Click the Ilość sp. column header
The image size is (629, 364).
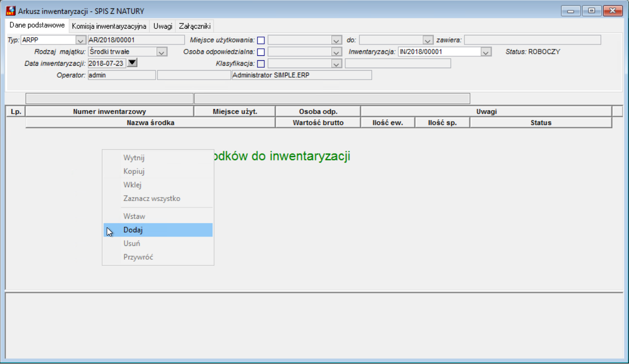442,123
